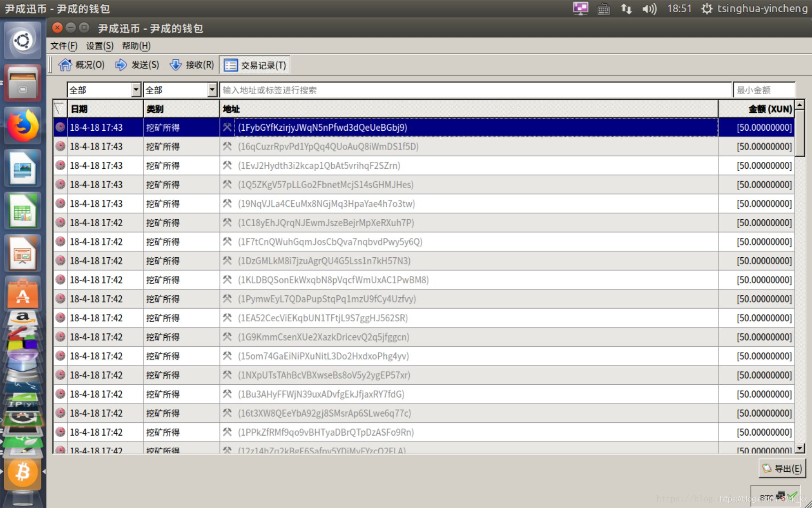Click status clock icon of 1PymwEyL7QDaPup row
Screen dimensions: 812x508
click(60, 299)
